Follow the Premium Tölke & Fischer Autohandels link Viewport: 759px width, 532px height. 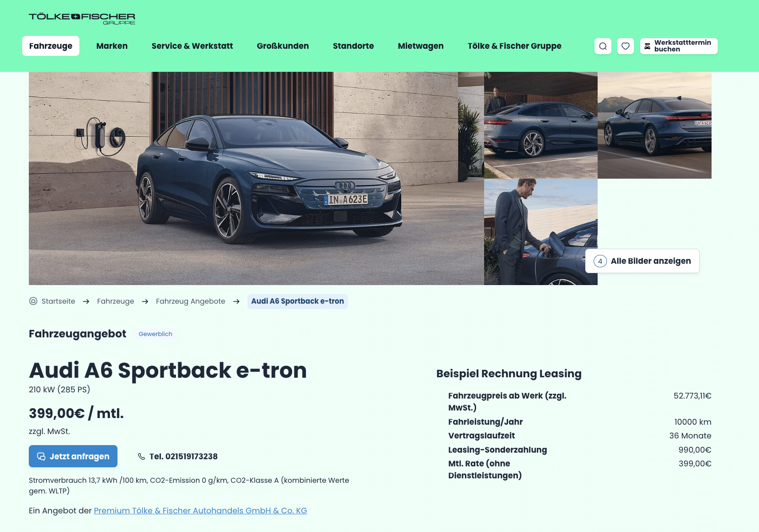tap(200, 510)
